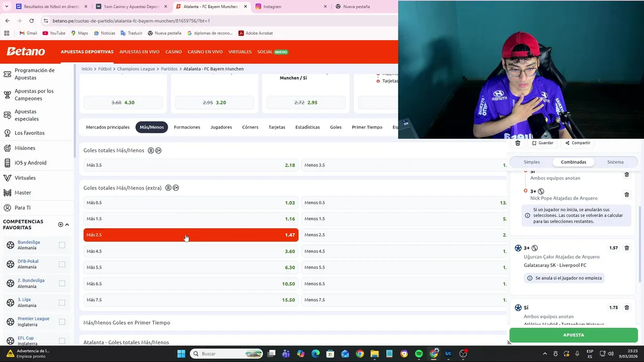The height and width of the screenshot is (362, 644).
Task: Tick the Premier League Inglaterra checkbox
Action: [62, 321]
